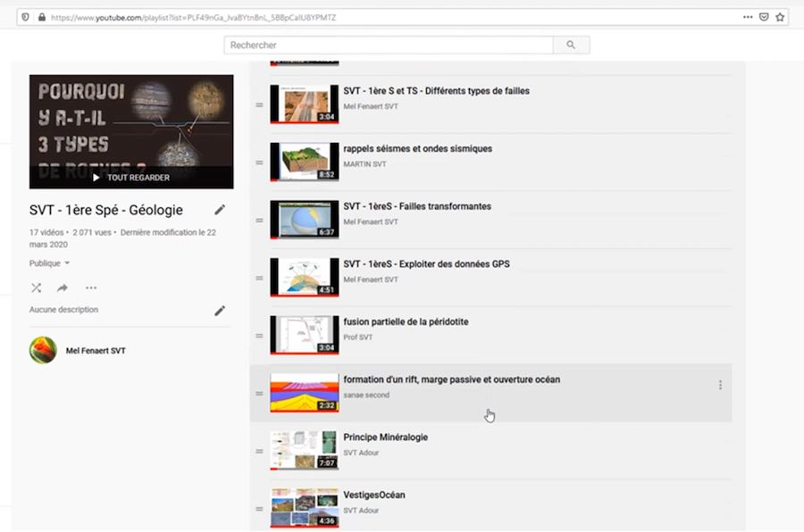Image resolution: width=804 pixels, height=532 pixels.
Task: Grab reorder handle for Principe Minéralogie
Action: coord(259,452)
